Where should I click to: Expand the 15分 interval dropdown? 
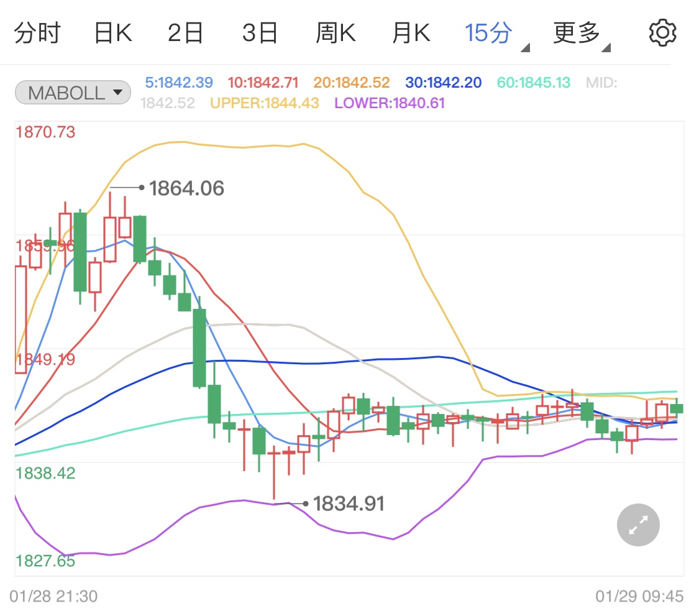point(496,35)
